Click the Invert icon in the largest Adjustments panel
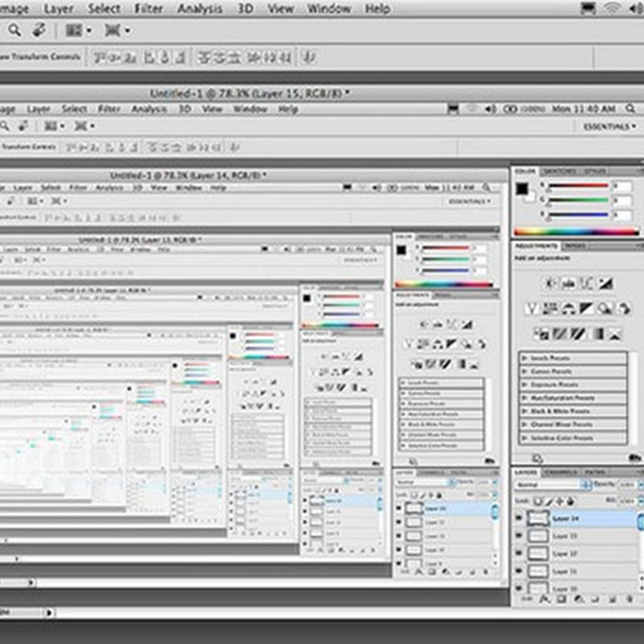Screen dimensions: 644x644 click(541, 334)
